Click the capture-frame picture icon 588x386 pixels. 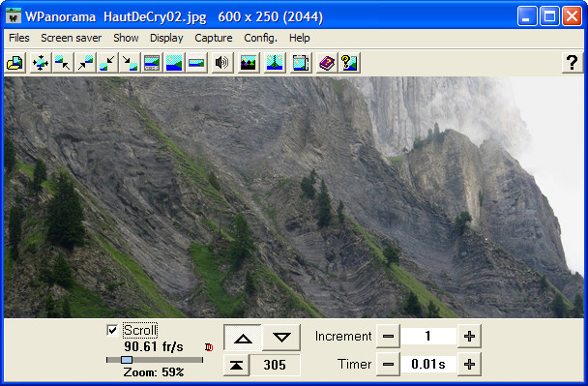click(301, 63)
